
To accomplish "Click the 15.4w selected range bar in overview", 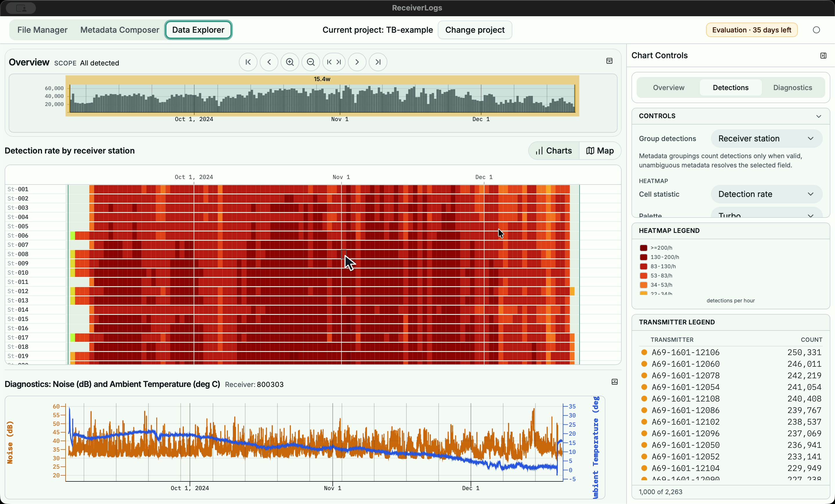I will [x=322, y=79].
